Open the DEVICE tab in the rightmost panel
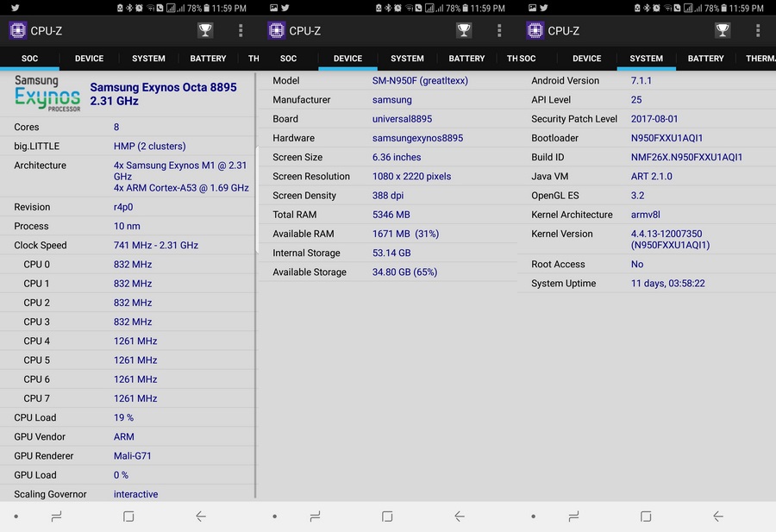776x532 pixels. point(587,59)
